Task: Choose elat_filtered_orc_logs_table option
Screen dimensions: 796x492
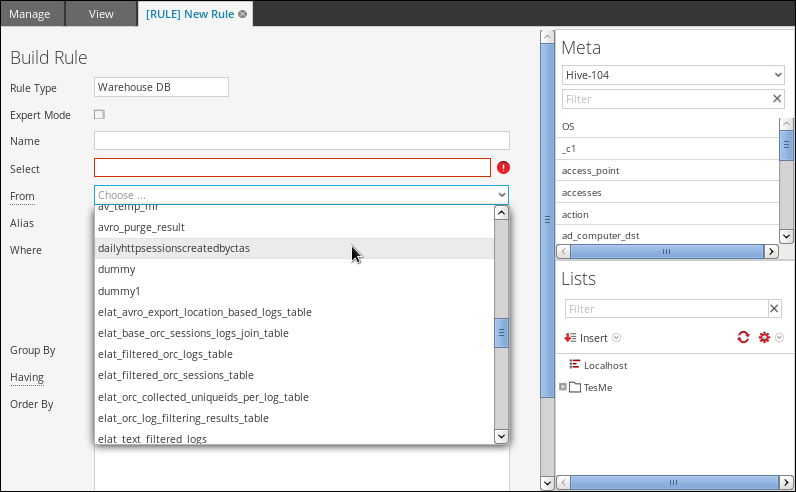Action: pos(165,354)
